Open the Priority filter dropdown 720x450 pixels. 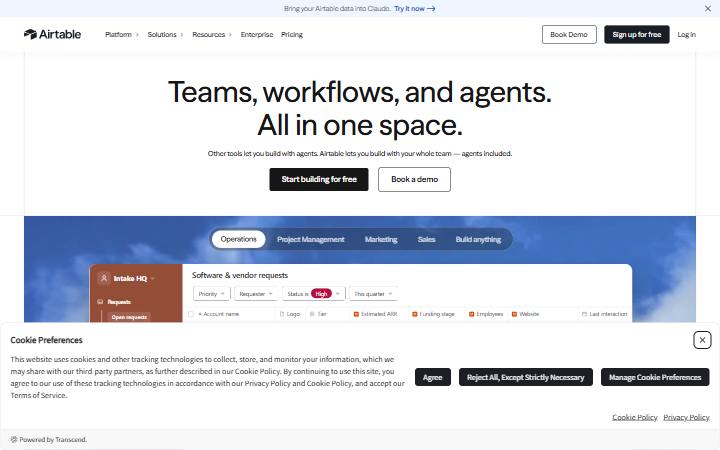pyautogui.click(x=212, y=294)
